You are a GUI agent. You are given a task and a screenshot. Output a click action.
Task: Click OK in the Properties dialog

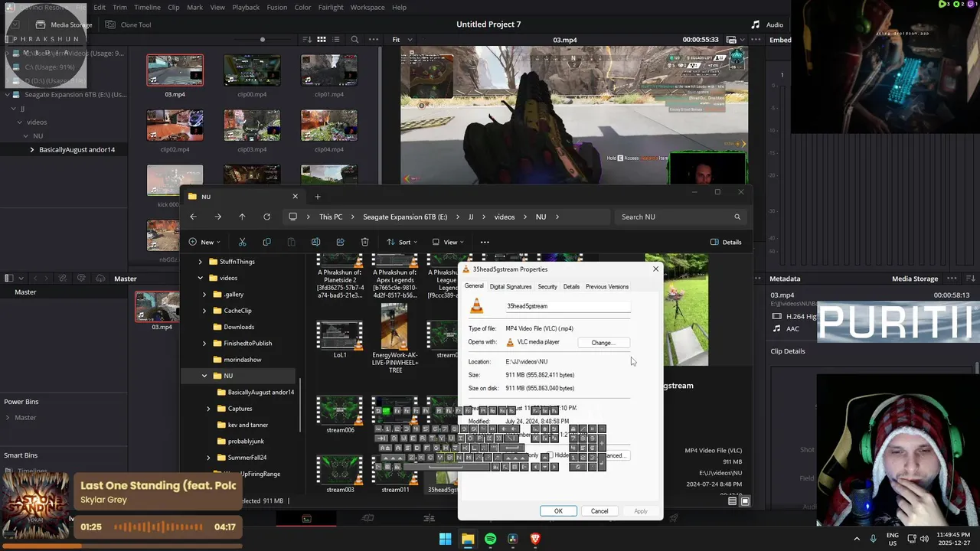point(558,511)
